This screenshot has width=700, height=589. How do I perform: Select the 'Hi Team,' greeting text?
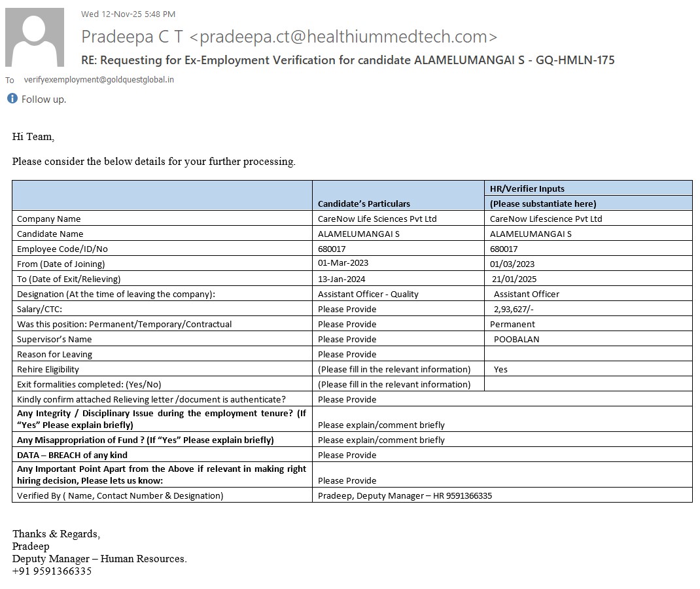pos(33,137)
